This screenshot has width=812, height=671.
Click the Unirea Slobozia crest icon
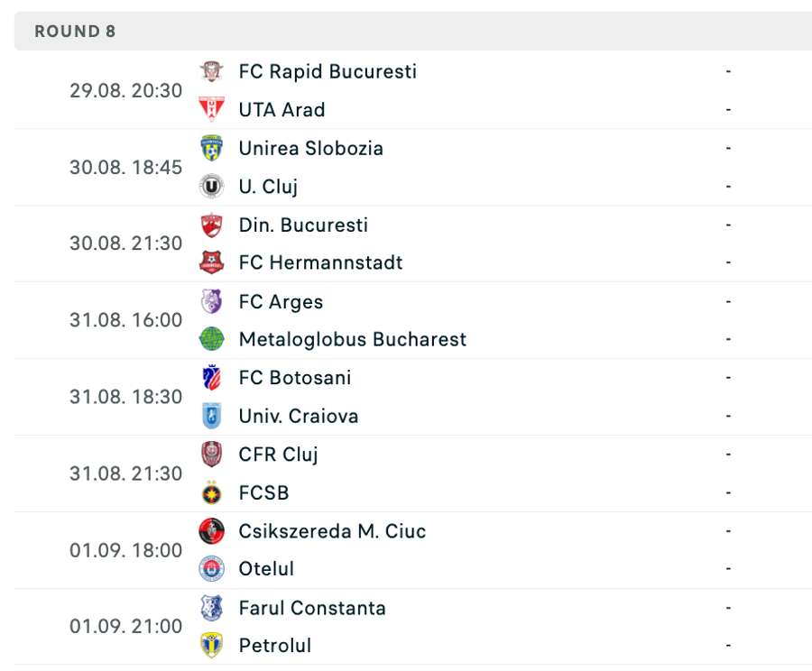211,148
